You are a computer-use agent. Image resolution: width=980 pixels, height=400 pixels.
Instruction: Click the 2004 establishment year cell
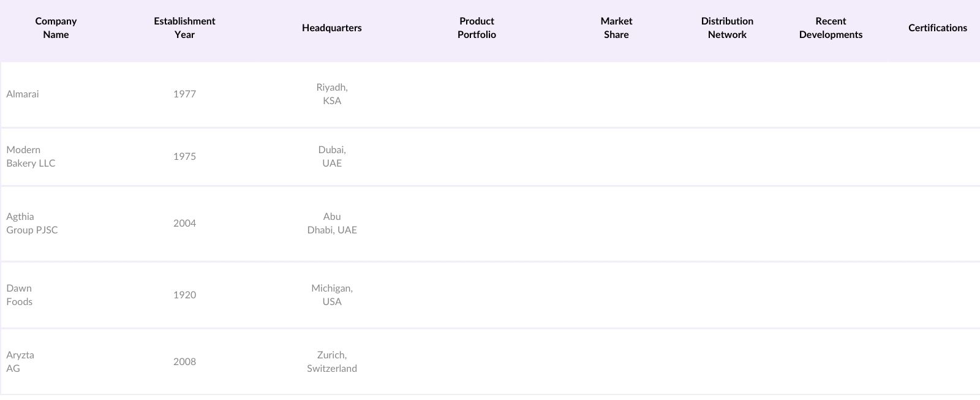[184, 224]
